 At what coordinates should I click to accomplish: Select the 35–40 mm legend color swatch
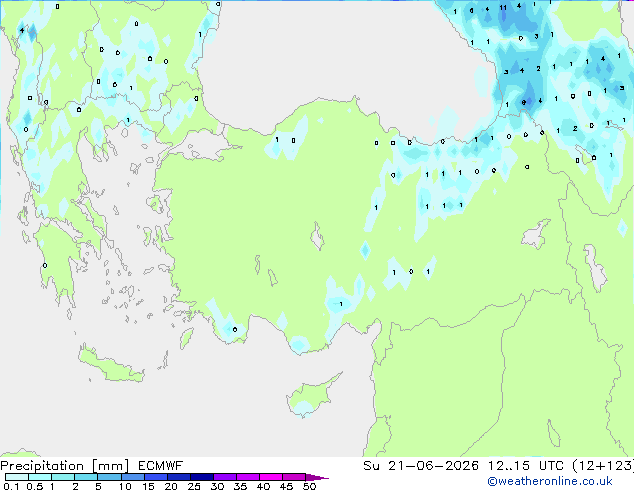247,477
